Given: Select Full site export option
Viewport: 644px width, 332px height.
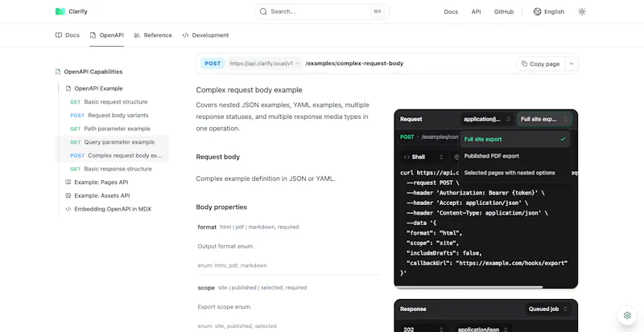Looking at the screenshot, I should pyautogui.click(x=514, y=139).
